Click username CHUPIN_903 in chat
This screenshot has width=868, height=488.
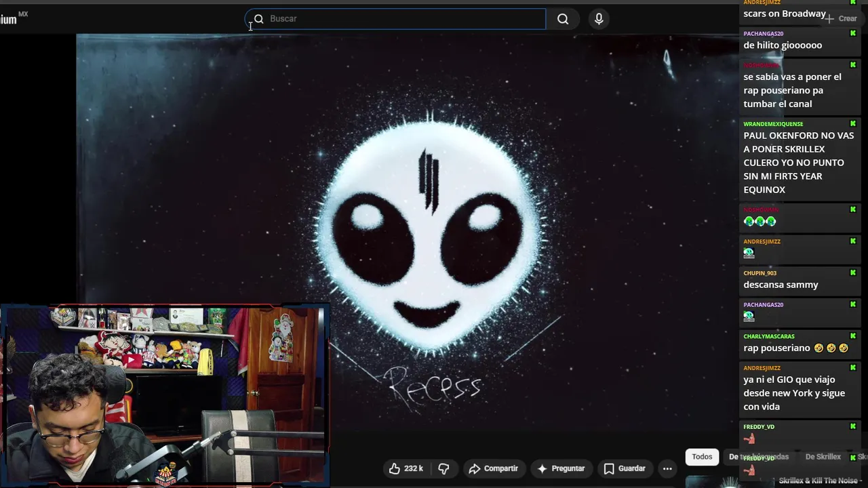tap(759, 273)
